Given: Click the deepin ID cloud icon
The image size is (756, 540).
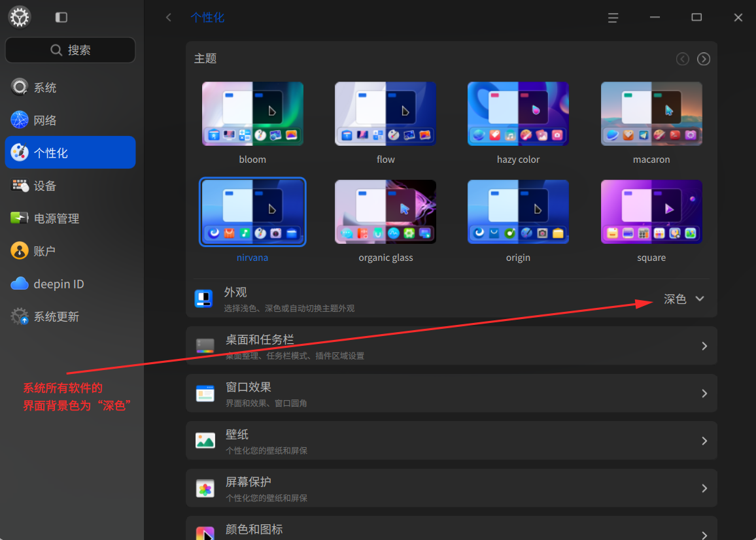Looking at the screenshot, I should (19, 284).
